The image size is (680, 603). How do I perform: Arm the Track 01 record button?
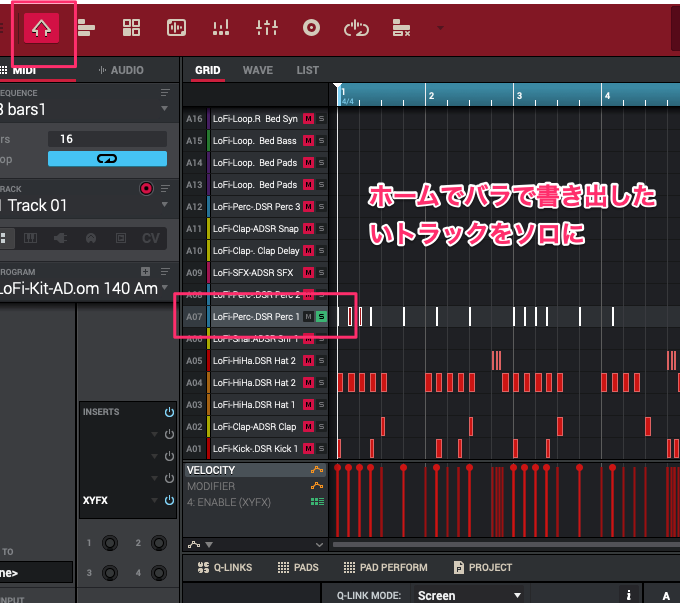tap(147, 188)
